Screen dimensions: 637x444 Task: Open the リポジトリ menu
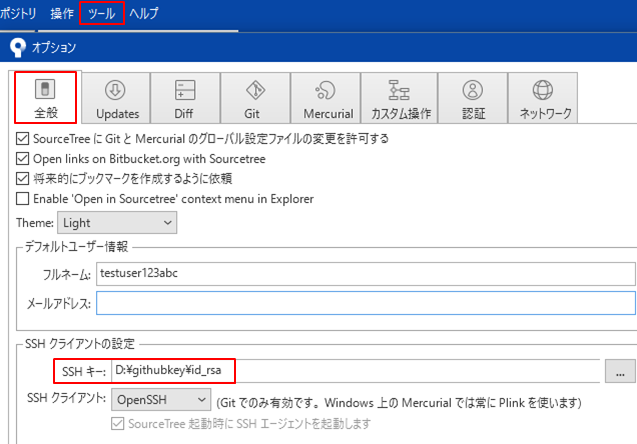pos(18,13)
